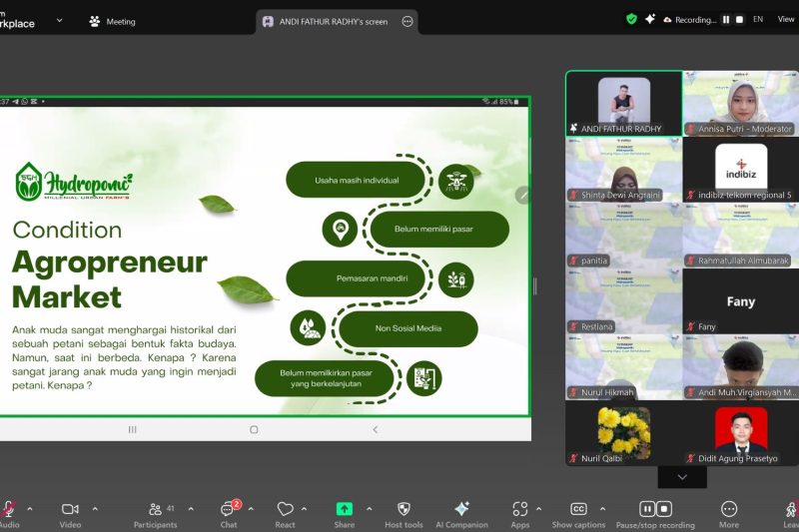Image resolution: width=799 pixels, height=532 pixels.
Task: Select Restiana participant tile
Action: 623,301
